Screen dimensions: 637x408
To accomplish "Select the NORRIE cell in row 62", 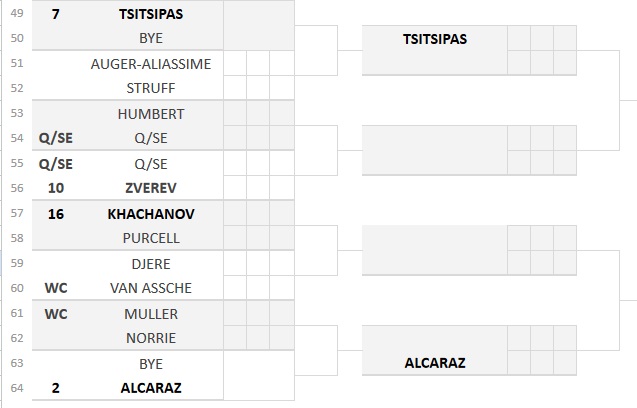I will pyautogui.click(x=151, y=338).
